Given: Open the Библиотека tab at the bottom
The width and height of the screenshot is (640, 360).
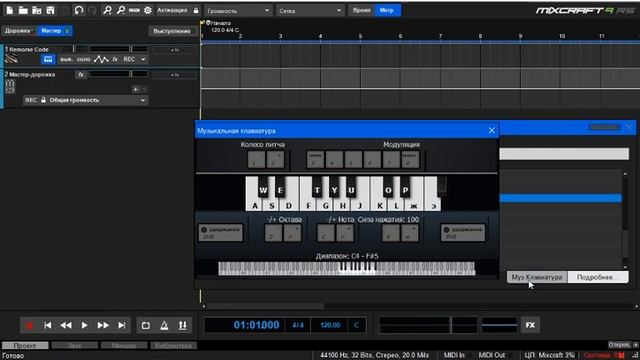Looking at the screenshot, I should pyautogui.click(x=173, y=346).
